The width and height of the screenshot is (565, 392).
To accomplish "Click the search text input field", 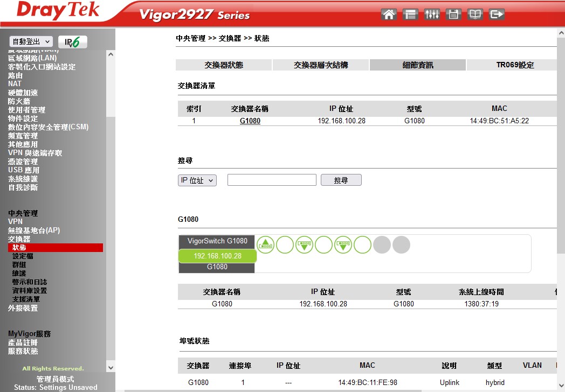I will pyautogui.click(x=272, y=180).
